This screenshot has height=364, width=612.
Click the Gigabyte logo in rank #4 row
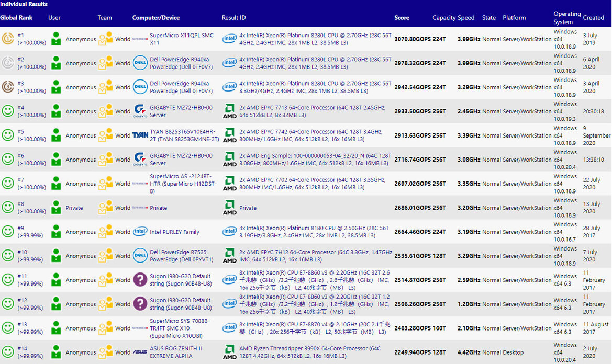[140, 111]
